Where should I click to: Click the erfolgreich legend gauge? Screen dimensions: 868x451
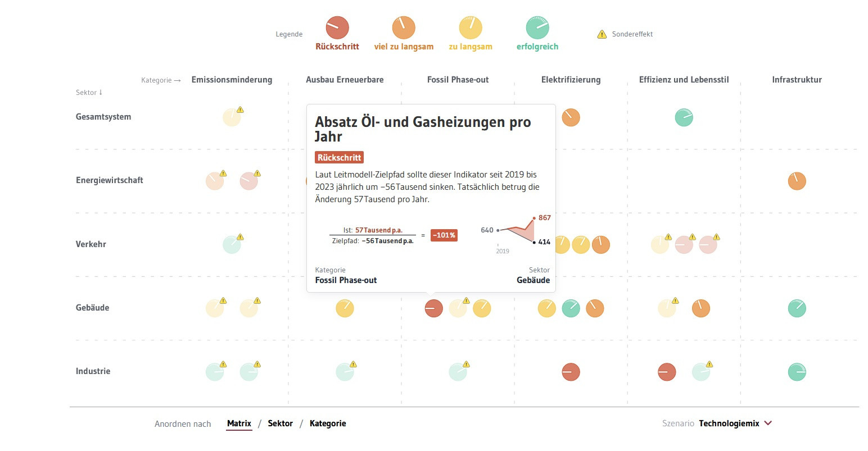click(537, 28)
